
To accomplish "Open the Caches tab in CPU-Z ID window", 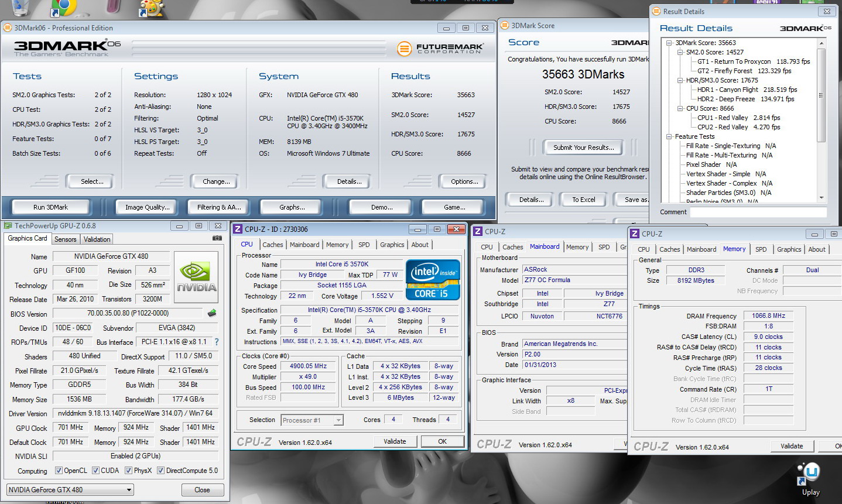I will point(272,245).
